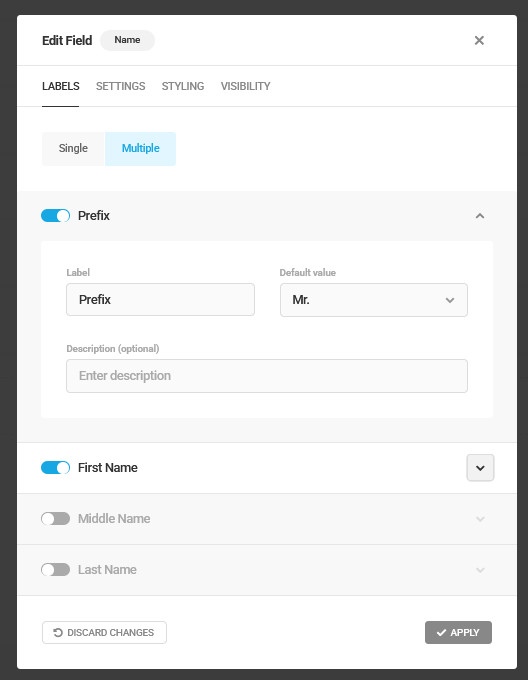Expand the Last Name section chevron
The width and height of the screenshot is (528, 680).
click(480, 570)
